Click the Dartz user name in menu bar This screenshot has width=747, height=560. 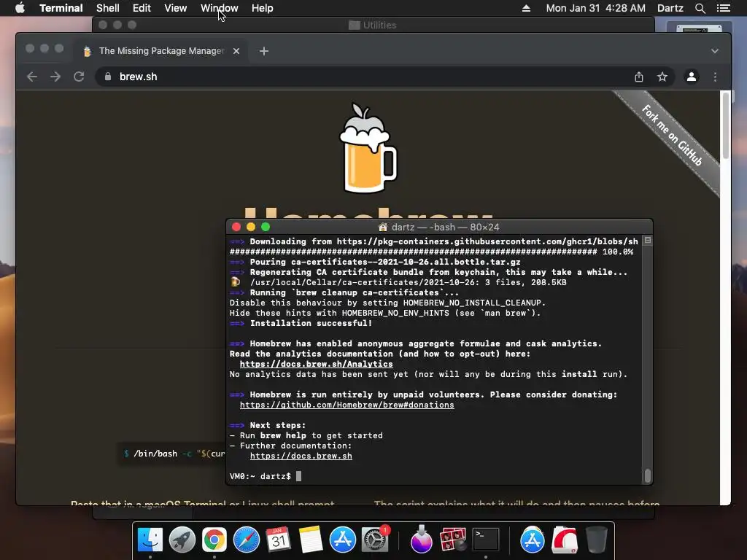670,8
